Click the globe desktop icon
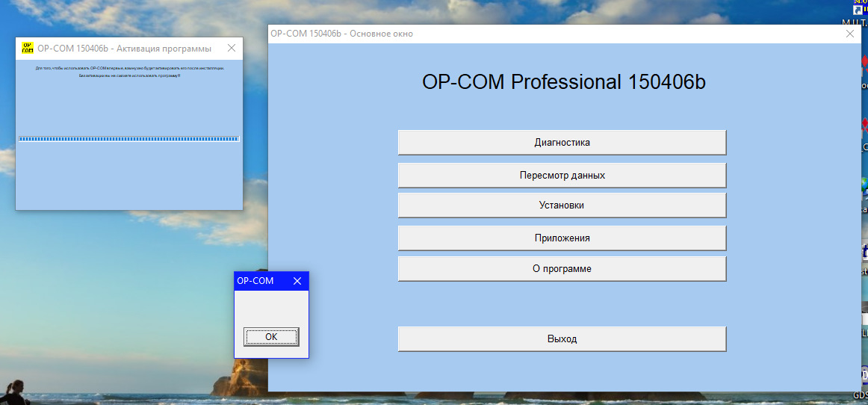This screenshot has height=405, width=868. (x=863, y=183)
